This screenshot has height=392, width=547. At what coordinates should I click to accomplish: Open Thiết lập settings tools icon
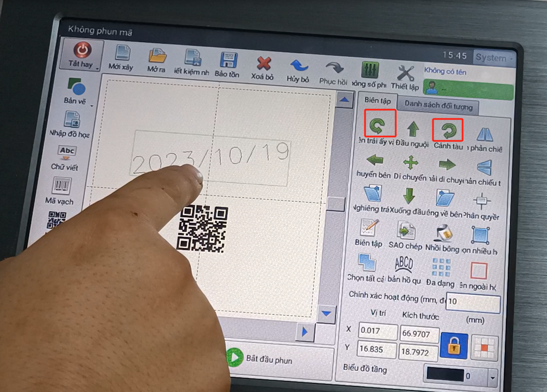[x=405, y=73]
